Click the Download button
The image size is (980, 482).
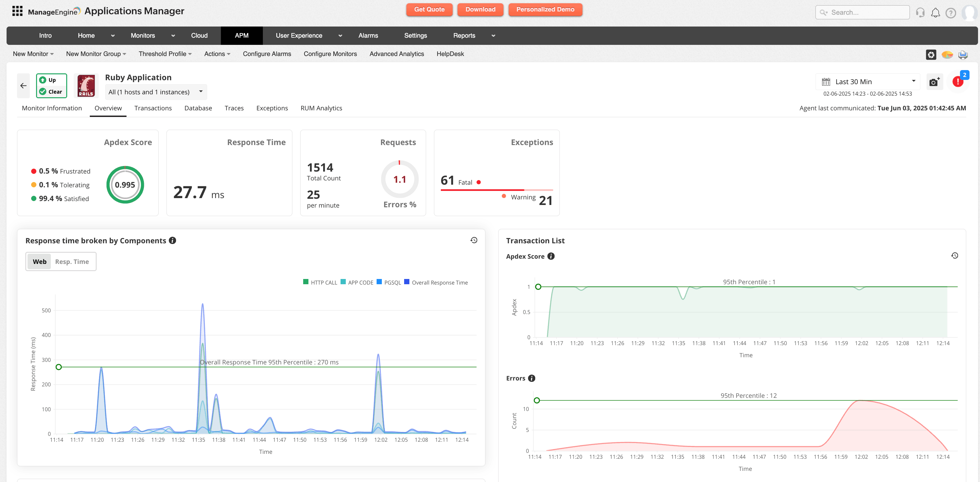point(480,9)
